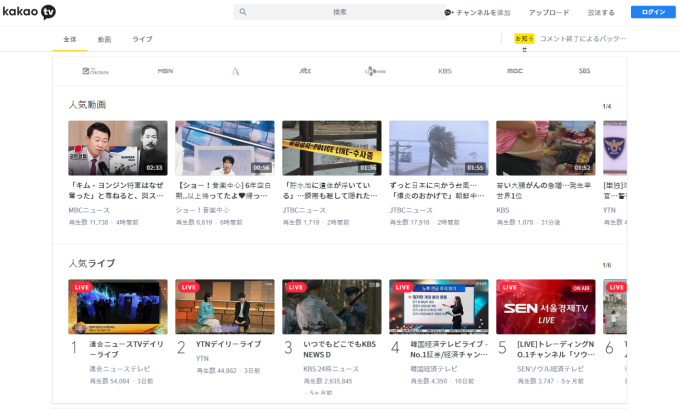
Task: Open the KBS channel logo
Action: 445,71
